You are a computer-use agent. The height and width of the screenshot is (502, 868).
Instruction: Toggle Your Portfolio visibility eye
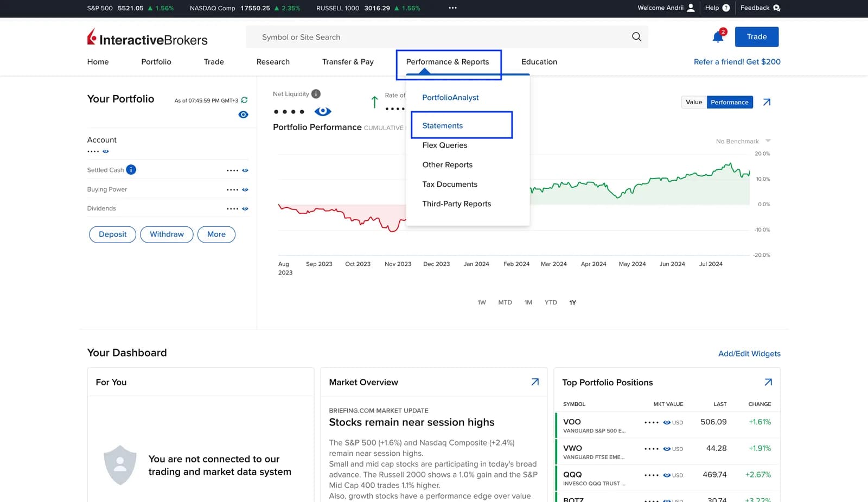coord(243,115)
